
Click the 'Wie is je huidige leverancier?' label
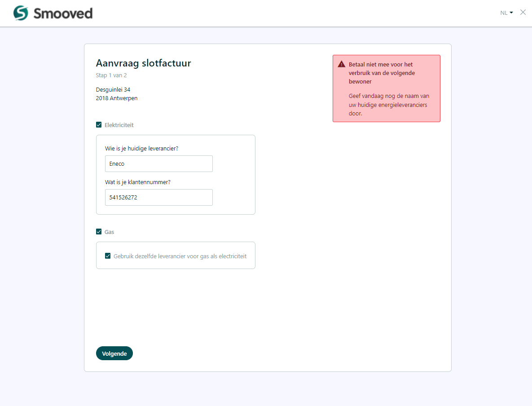[x=141, y=149]
